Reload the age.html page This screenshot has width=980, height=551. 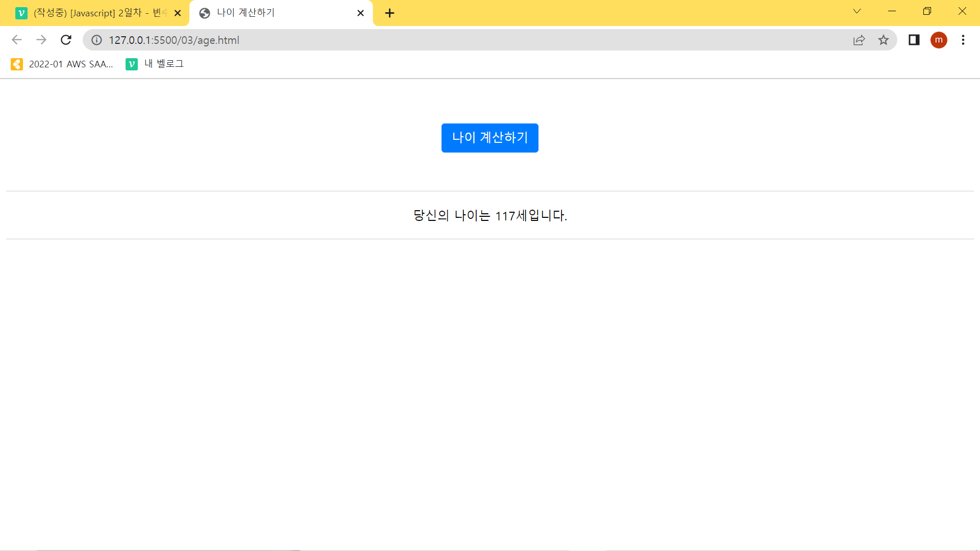(x=66, y=40)
